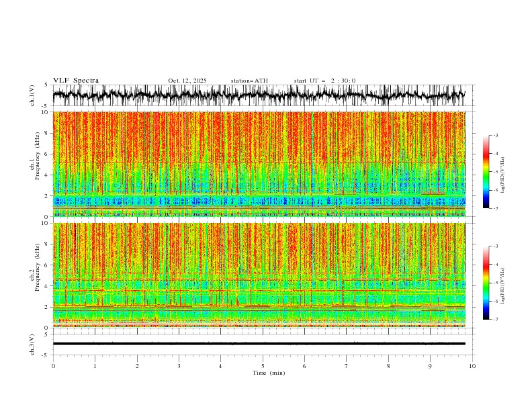Click inside the ch.2 spectrogram panel
Viewport: 532px width, 411px height.
click(259, 275)
